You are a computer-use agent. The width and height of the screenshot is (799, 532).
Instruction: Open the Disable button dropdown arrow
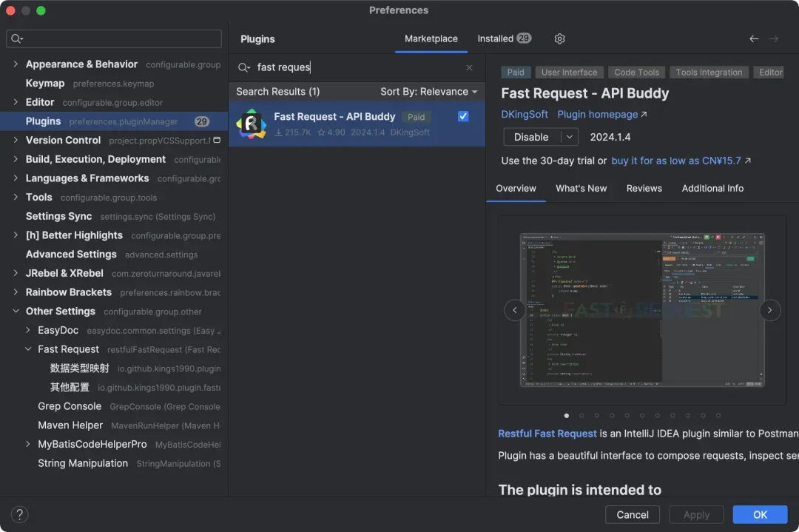click(x=570, y=137)
